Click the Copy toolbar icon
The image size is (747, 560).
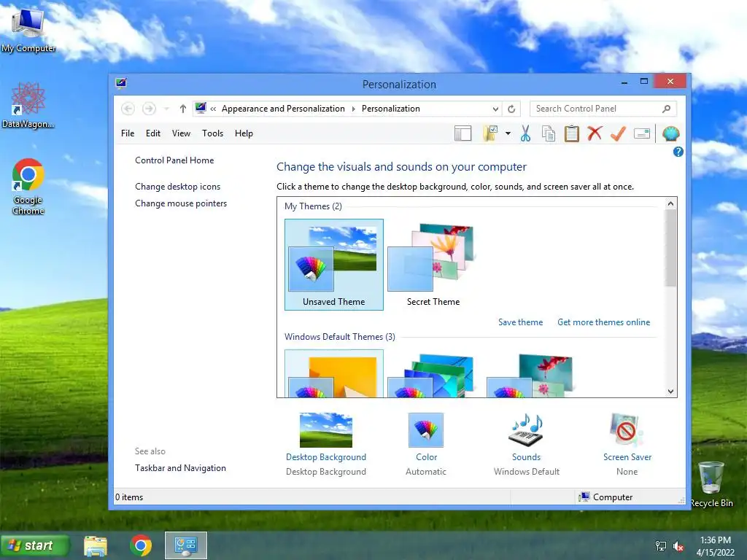click(549, 134)
